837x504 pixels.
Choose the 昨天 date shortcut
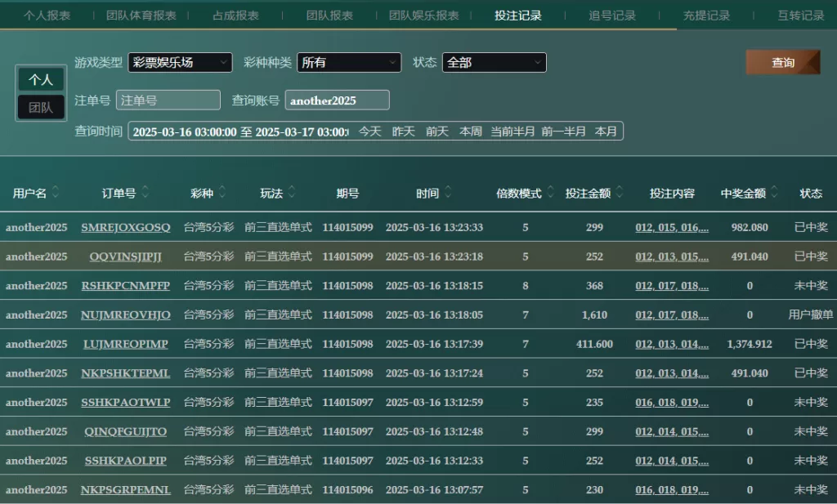coord(403,132)
